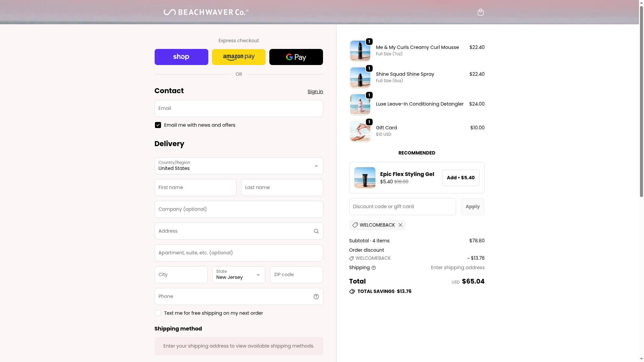Click the phone field help icon
Image resolution: width=644 pixels, height=362 pixels.
pyautogui.click(x=316, y=297)
